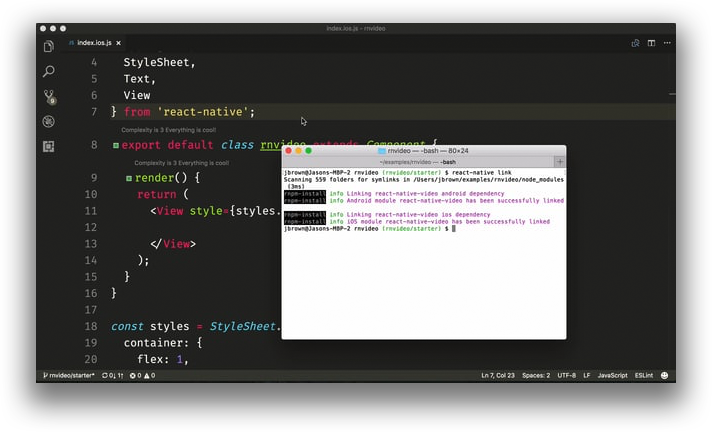
Task: Click 'iOS module react-native-video has been successfully linked'
Action: pyautogui.click(x=448, y=222)
